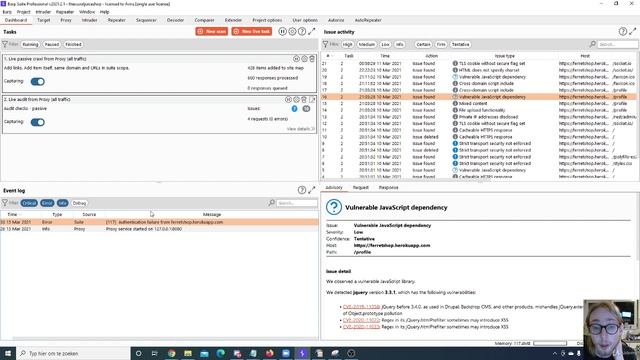Screen dimensions: 640x360
Task: Delete the Live passive crawl task
Action: [x=312, y=59]
